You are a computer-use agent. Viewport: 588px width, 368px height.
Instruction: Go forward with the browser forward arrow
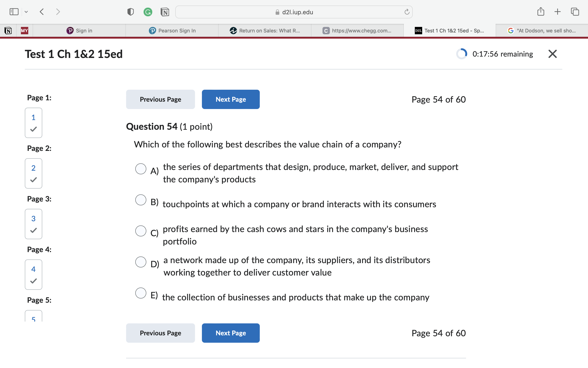[x=58, y=12]
